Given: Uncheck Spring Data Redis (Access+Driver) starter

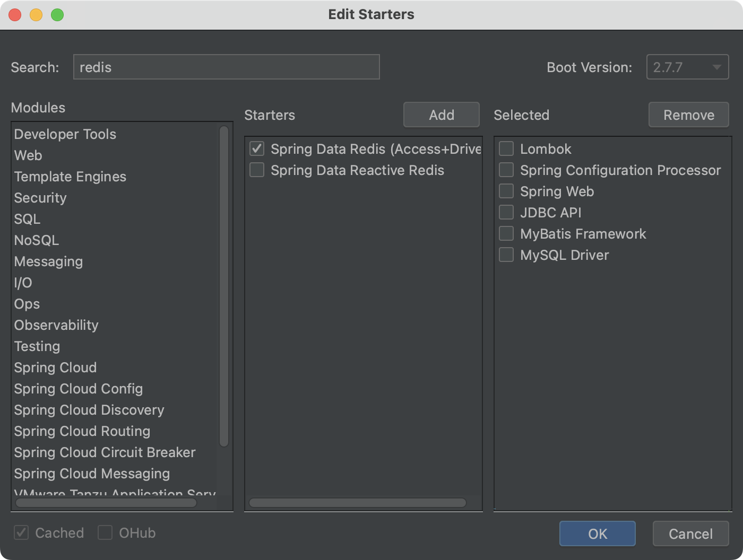Looking at the screenshot, I should pyautogui.click(x=256, y=149).
